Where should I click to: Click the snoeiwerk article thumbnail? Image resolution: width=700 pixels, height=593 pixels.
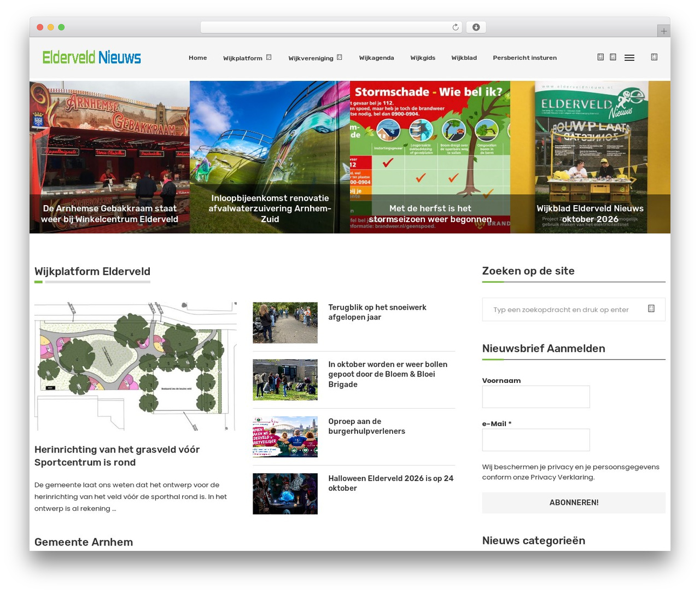click(x=285, y=323)
